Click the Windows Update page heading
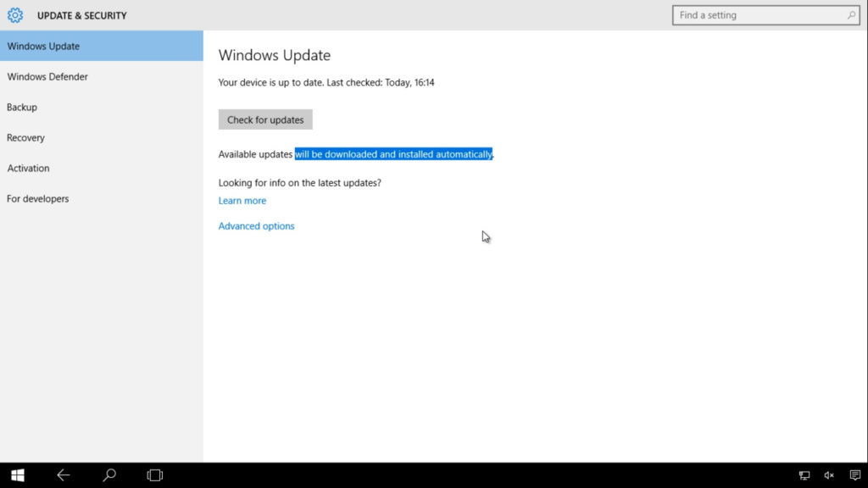 274,55
